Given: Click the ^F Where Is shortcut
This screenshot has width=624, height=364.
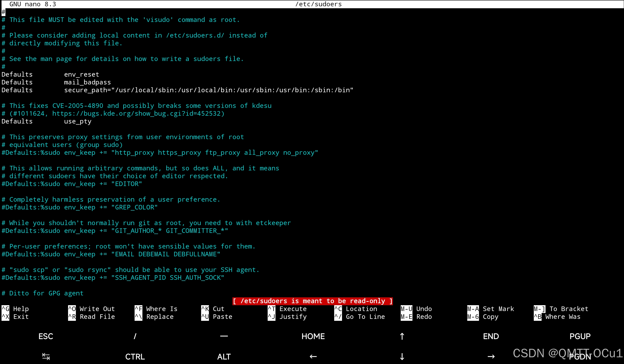Looking at the screenshot, I should coord(157,309).
